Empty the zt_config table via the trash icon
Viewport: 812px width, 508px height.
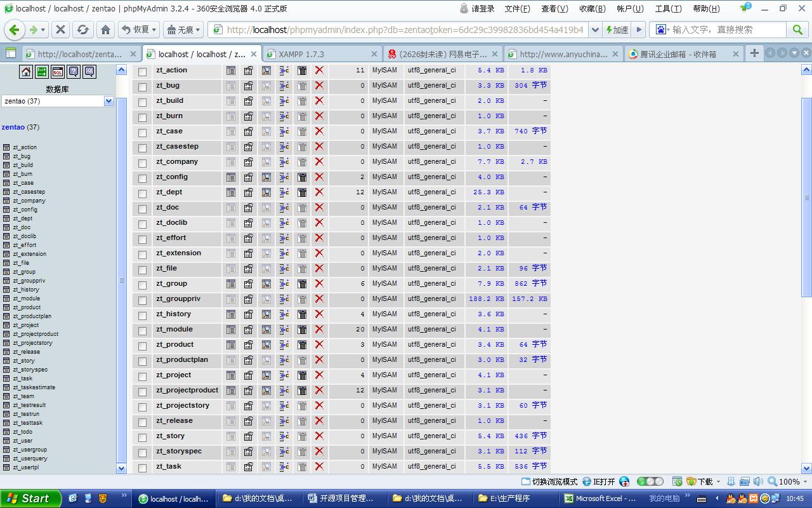coord(302,177)
